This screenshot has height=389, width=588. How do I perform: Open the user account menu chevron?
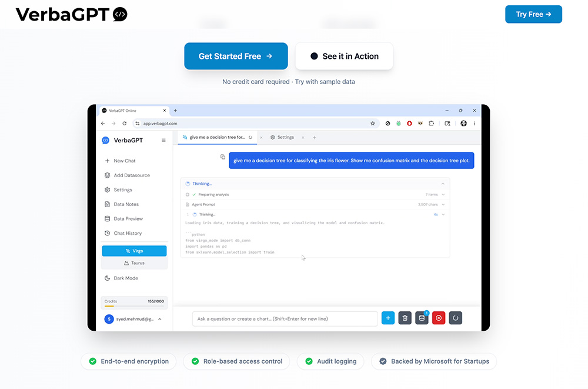pos(160,319)
